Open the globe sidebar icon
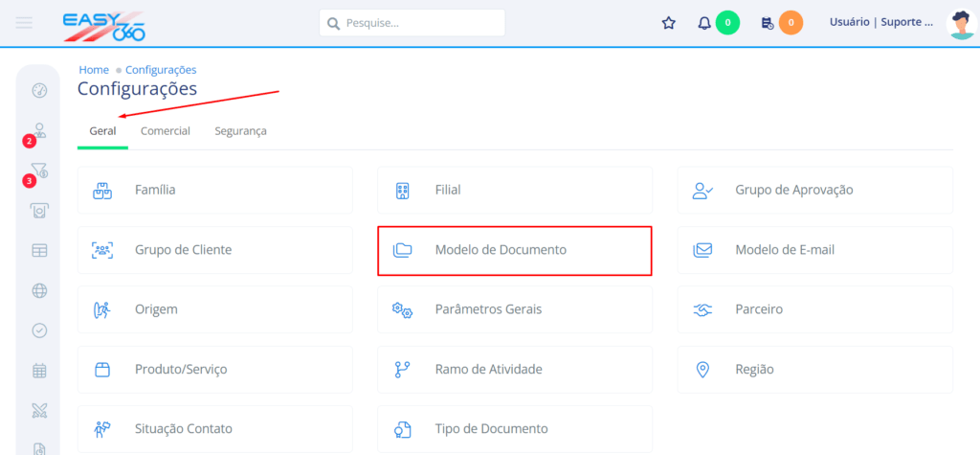Image resolution: width=980 pixels, height=455 pixels. 39,290
